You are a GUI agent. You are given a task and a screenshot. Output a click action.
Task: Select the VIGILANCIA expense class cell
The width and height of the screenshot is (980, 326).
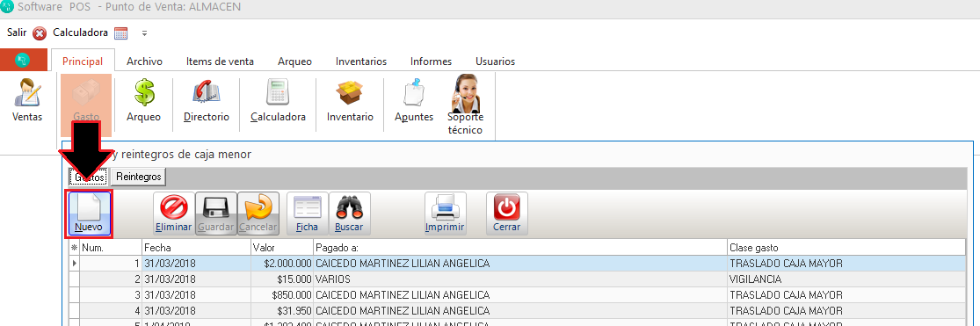846,279
